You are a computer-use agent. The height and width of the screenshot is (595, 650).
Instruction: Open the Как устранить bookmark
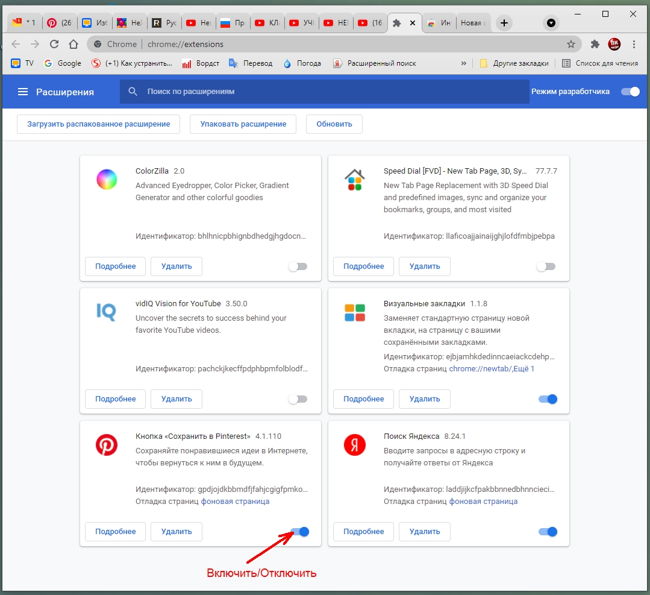tap(132, 63)
